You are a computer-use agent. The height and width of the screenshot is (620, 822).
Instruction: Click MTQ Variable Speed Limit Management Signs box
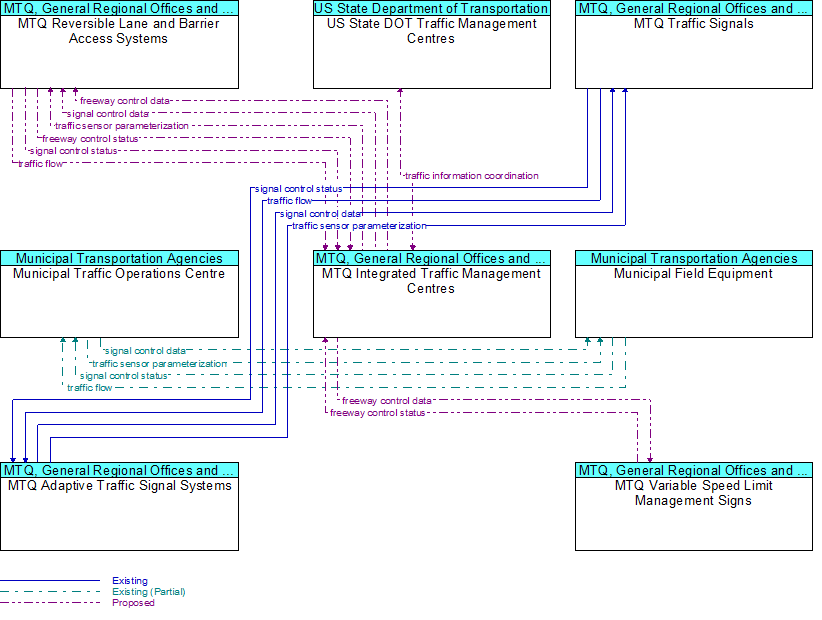click(694, 506)
